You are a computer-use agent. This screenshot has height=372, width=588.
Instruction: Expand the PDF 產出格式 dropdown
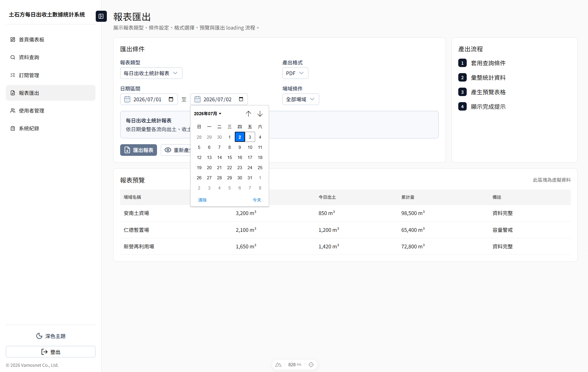[295, 73]
